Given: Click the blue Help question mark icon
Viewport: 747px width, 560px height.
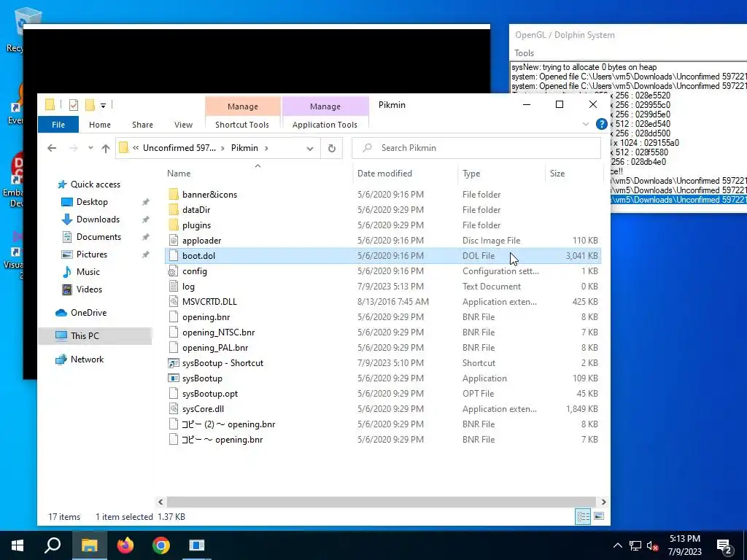Looking at the screenshot, I should pyautogui.click(x=601, y=124).
